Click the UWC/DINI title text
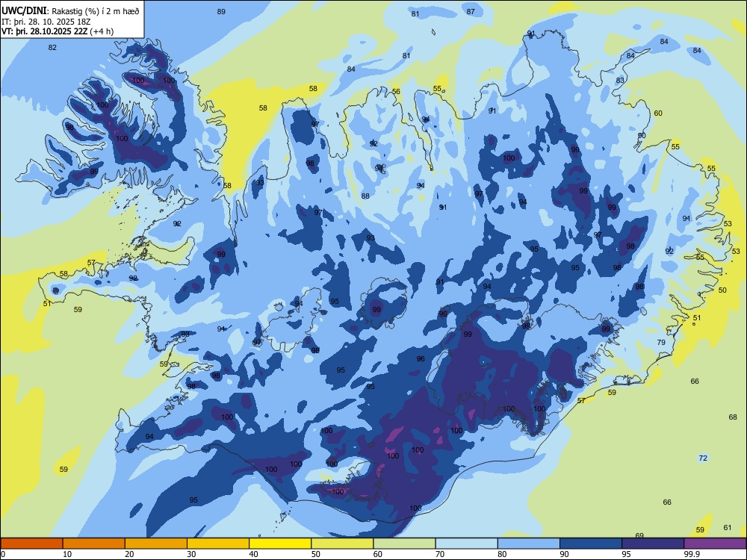 click(25, 10)
